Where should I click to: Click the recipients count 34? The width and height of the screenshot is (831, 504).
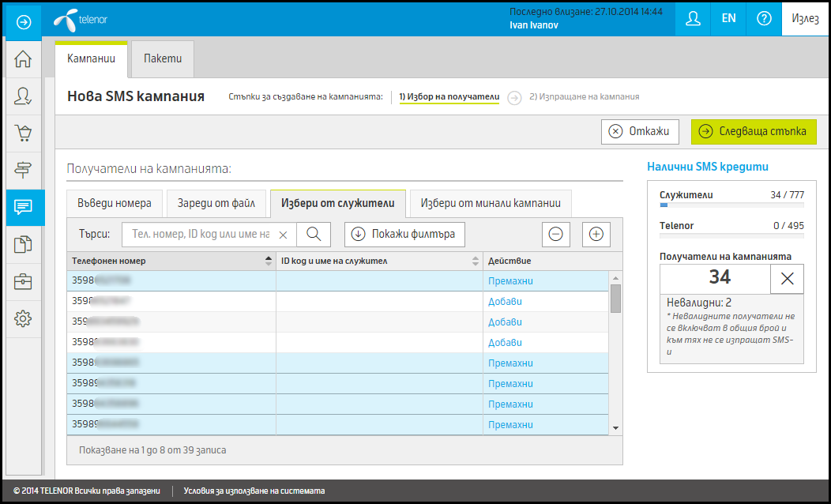[x=720, y=277]
